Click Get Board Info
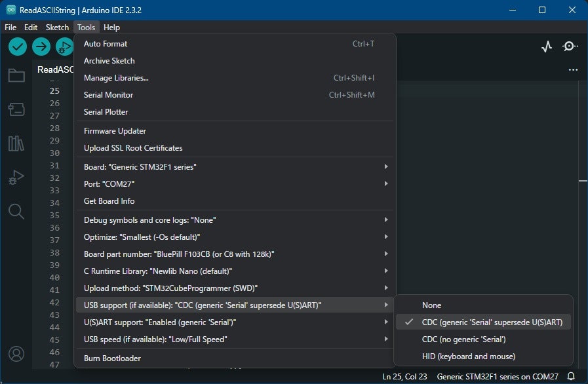Screen dimensions: 588x384 (x=235, y=201)
